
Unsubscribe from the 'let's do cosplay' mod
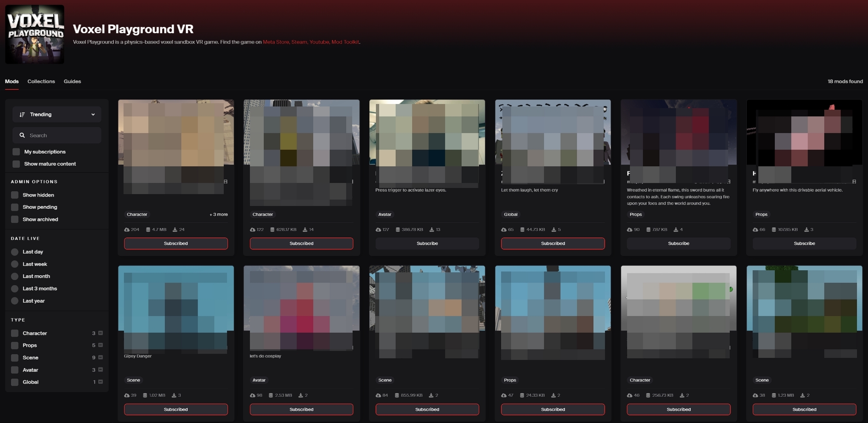click(301, 409)
